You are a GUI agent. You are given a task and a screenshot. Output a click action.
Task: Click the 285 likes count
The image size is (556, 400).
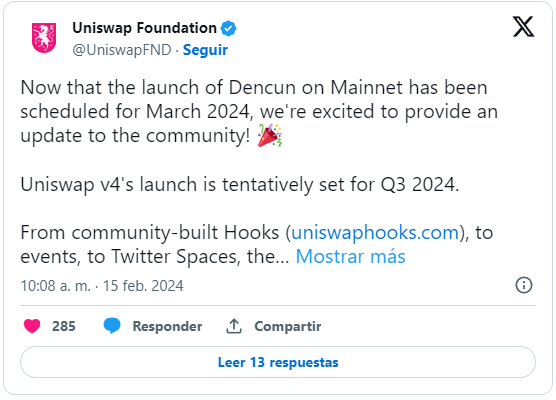[64, 326]
